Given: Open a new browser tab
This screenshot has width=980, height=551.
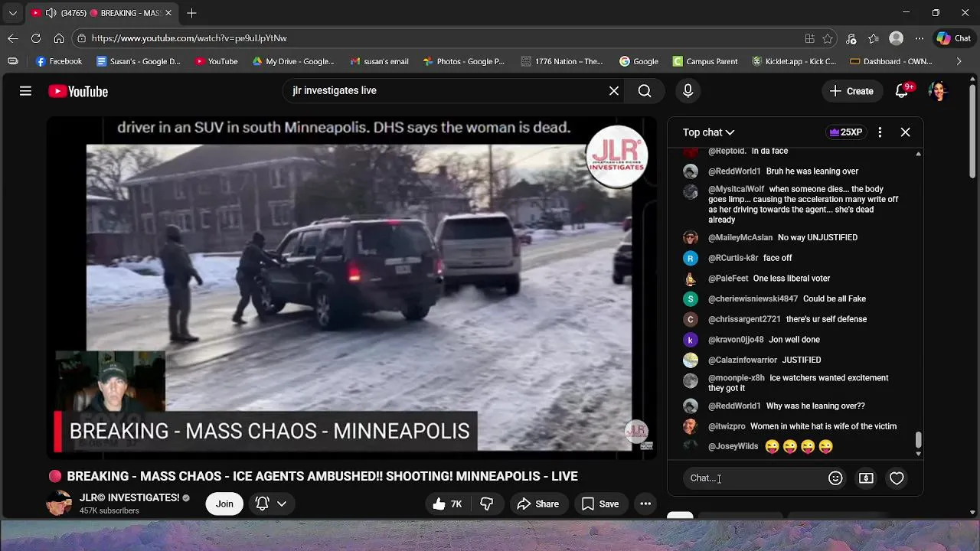Looking at the screenshot, I should coord(191,13).
